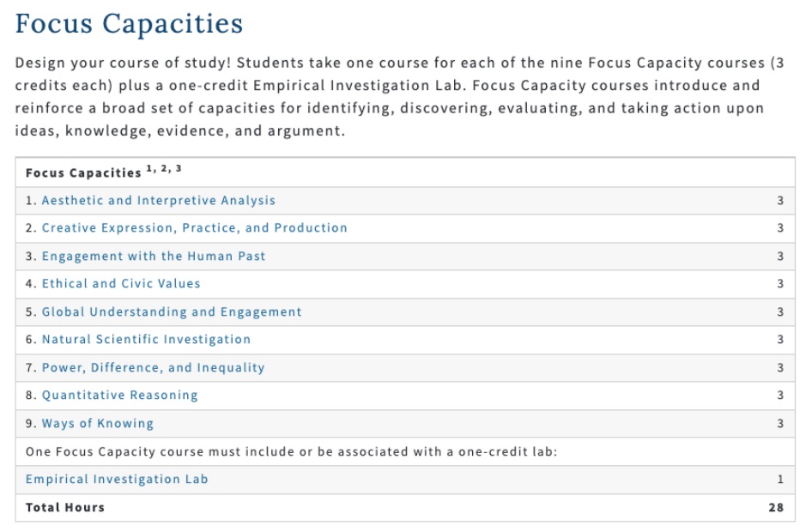Click Natural Scientific Investigation link
812x532 pixels.
146,340
